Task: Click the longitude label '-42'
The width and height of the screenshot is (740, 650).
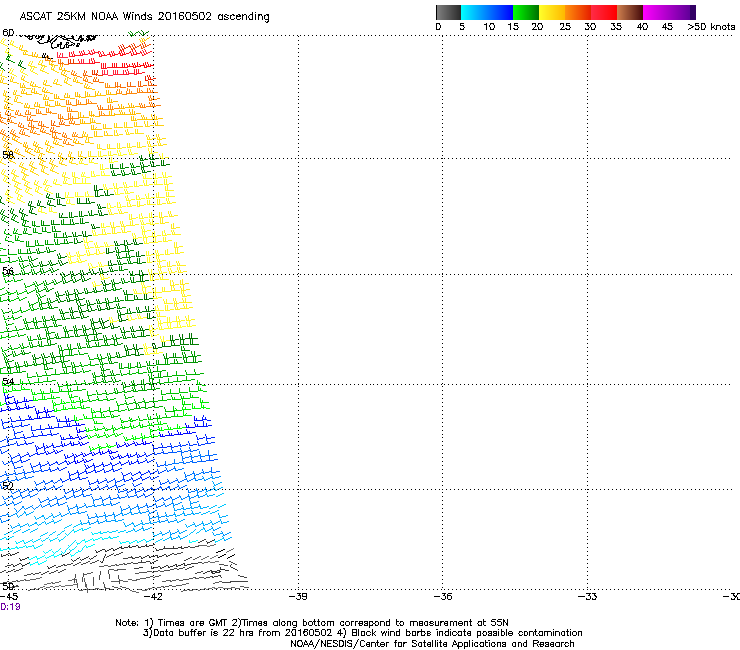Action: (153, 597)
